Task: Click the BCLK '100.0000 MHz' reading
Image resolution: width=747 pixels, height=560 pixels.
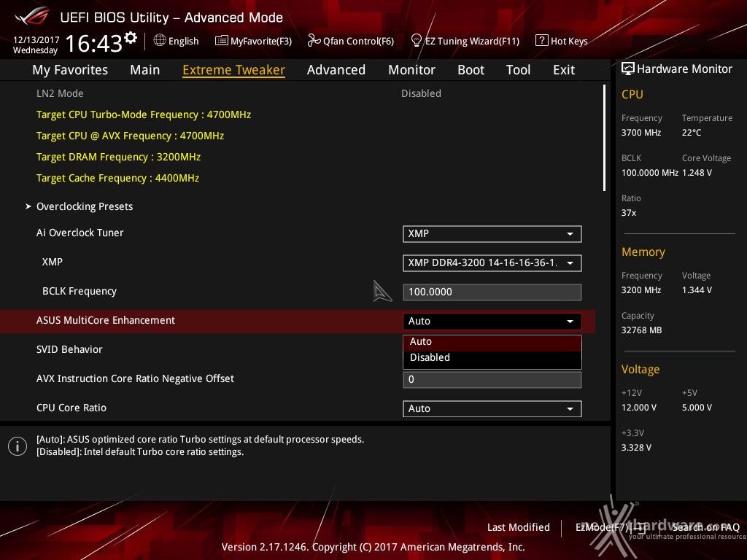Action: click(x=650, y=173)
